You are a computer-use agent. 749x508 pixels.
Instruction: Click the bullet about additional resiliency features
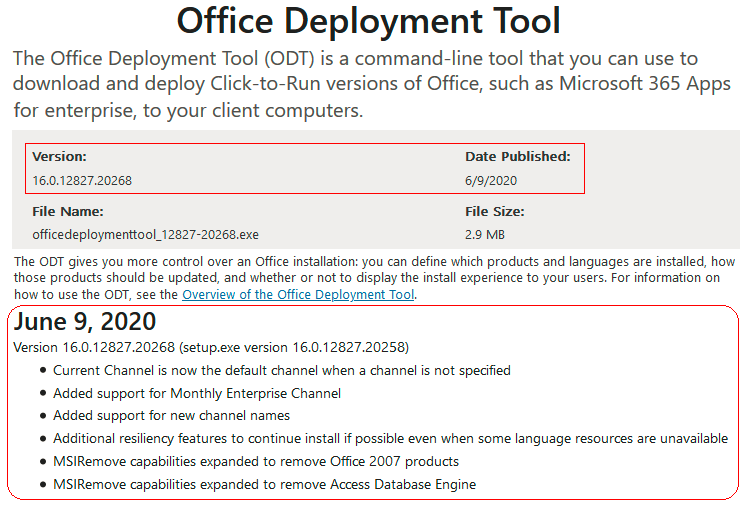coord(390,439)
